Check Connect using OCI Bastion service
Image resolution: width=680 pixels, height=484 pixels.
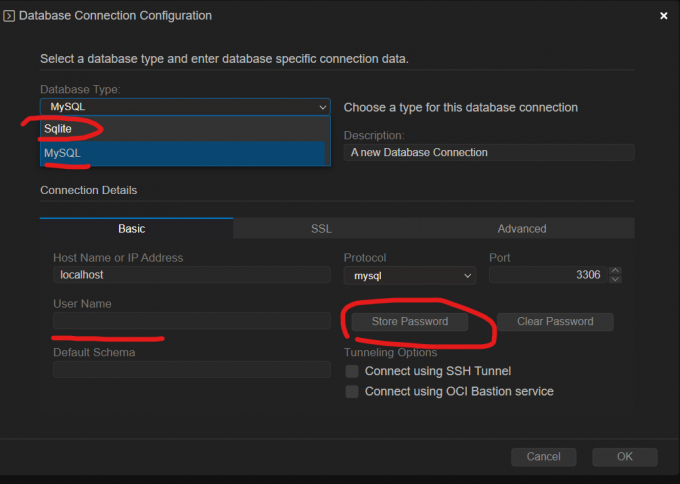352,392
